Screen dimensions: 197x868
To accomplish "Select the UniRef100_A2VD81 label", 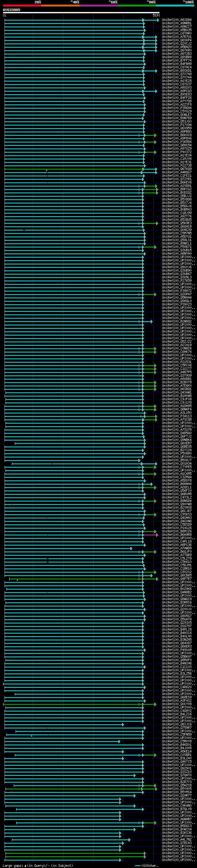I will point(177,186).
